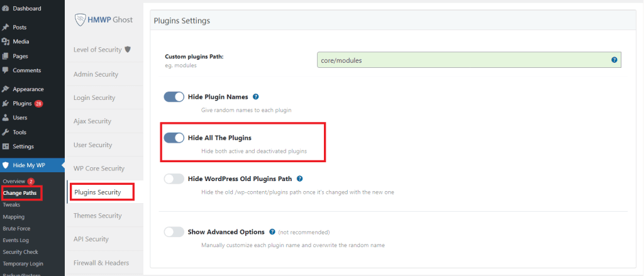The height and width of the screenshot is (276, 644).
Task: Click the Users person icon
Action: pos(5,118)
